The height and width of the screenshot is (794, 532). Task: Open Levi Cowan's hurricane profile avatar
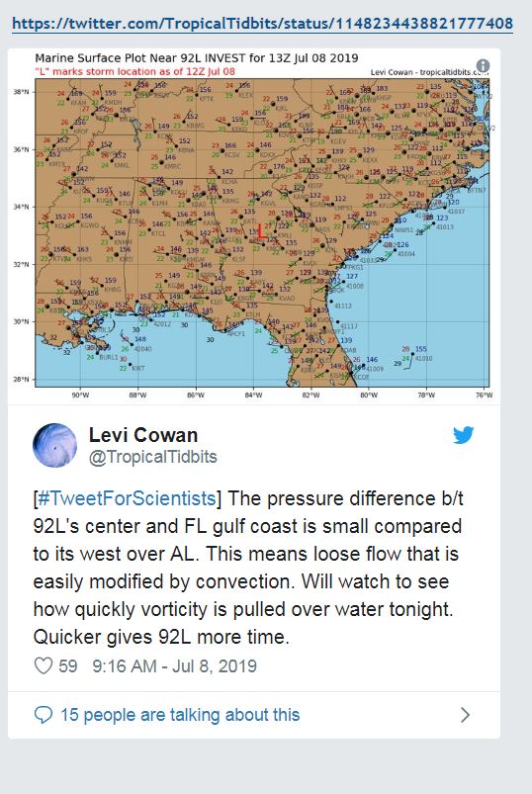click(54, 445)
